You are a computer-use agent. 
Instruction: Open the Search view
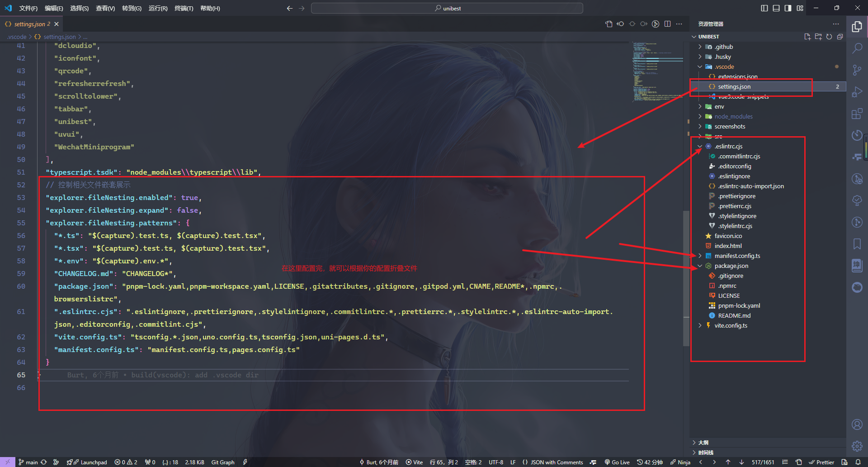857,48
